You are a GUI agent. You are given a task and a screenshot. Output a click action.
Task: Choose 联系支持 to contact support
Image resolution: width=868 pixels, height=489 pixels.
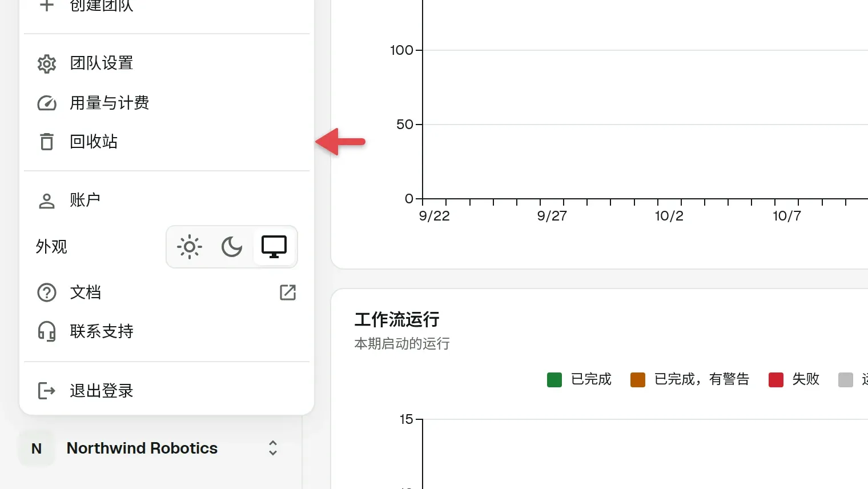(x=167, y=331)
